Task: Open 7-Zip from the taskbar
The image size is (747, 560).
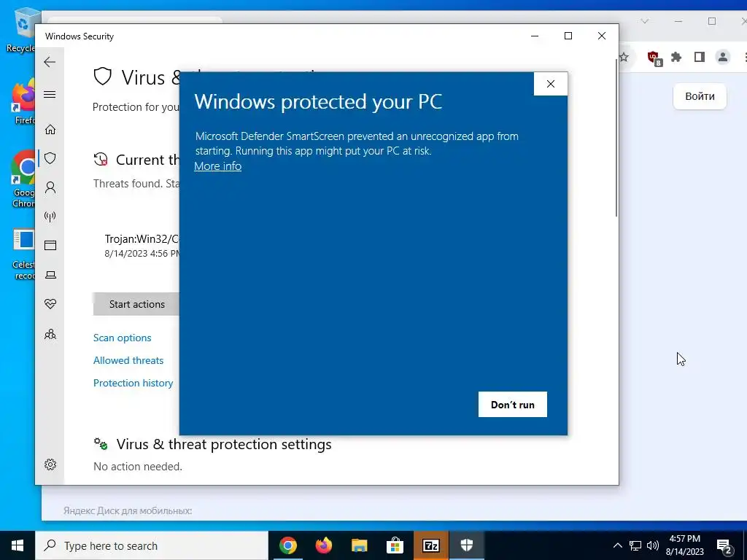Action: [x=430, y=545]
